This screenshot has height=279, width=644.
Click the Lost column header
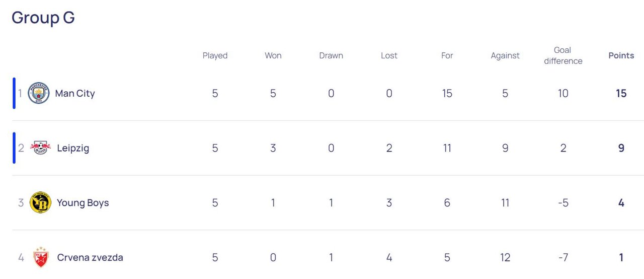(x=389, y=55)
